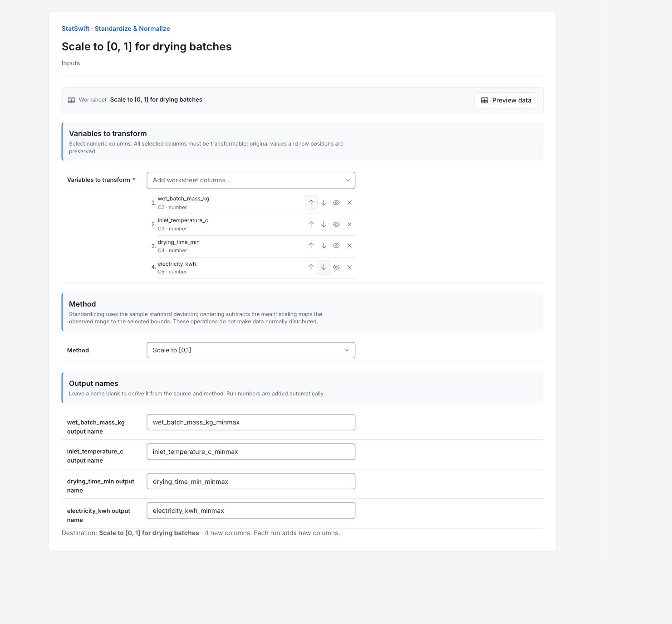Remove electricity_kwh variable

[349, 267]
